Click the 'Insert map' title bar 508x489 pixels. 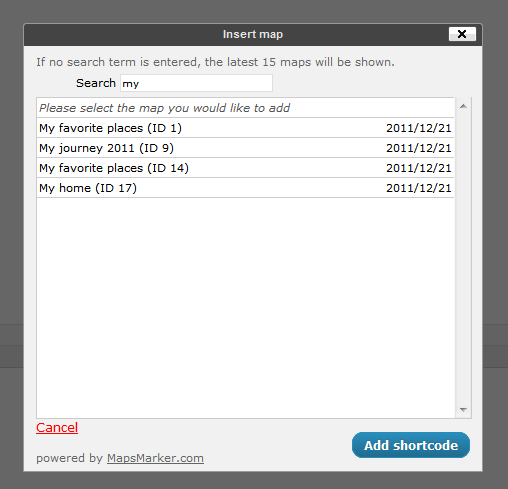coord(253,34)
